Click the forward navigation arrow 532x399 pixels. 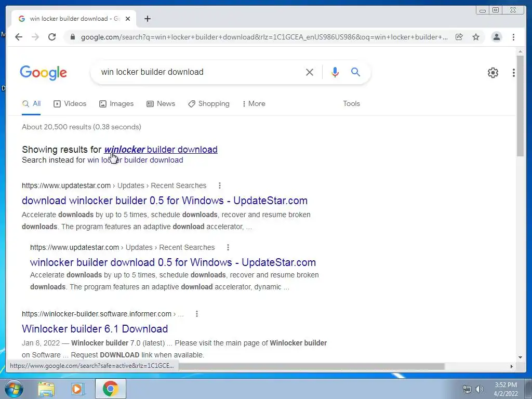tap(35, 37)
